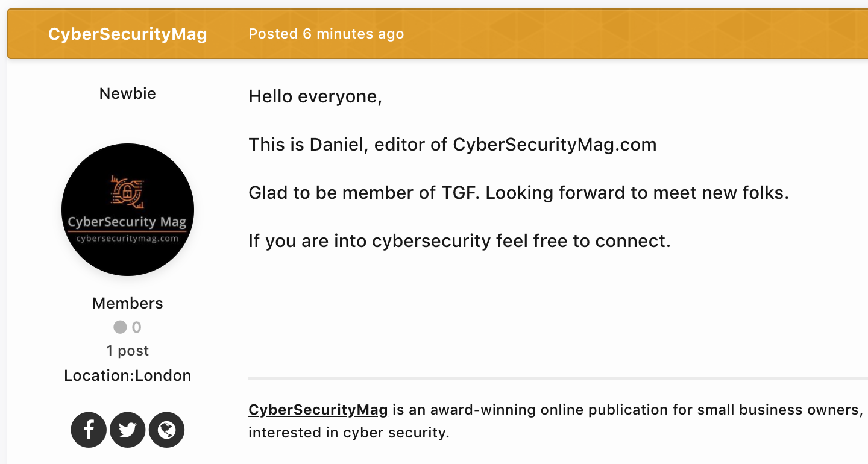Click the "1 post" count
Screen dimensions: 868x464
tap(128, 351)
